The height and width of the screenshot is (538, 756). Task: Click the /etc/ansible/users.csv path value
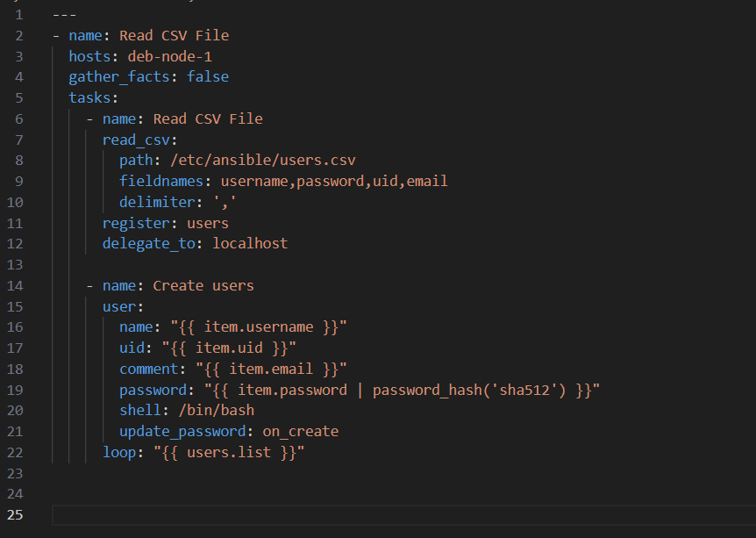263,161
